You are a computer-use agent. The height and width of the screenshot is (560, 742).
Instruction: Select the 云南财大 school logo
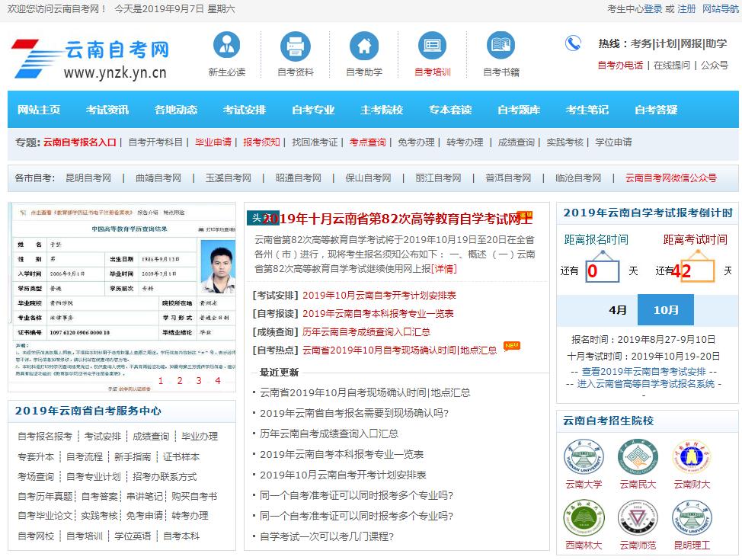tap(692, 457)
